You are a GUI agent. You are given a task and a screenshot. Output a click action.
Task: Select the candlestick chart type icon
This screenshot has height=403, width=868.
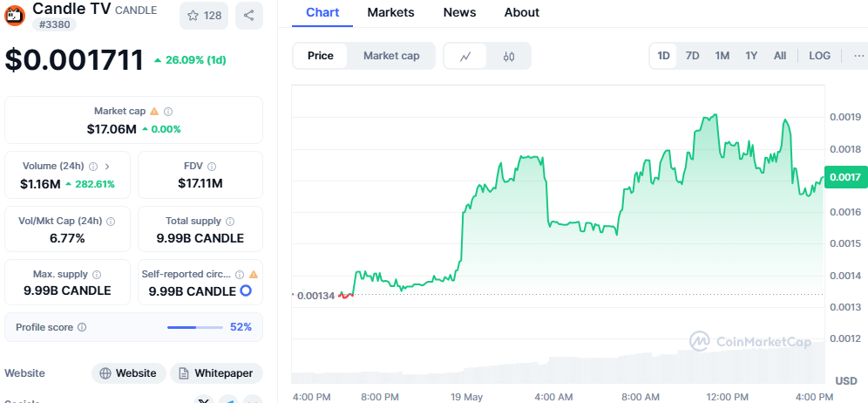pyautogui.click(x=509, y=56)
